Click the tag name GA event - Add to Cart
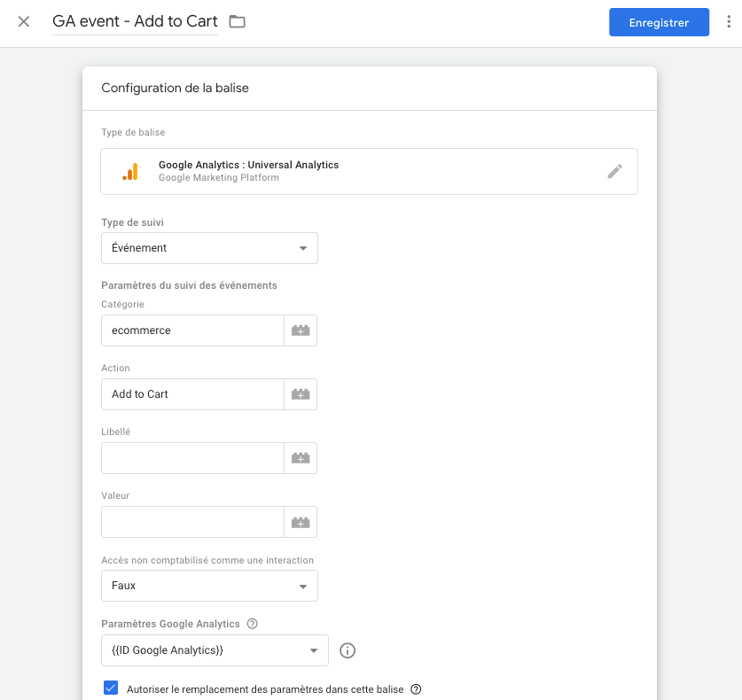Viewport: 742px width, 700px height. [135, 22]
